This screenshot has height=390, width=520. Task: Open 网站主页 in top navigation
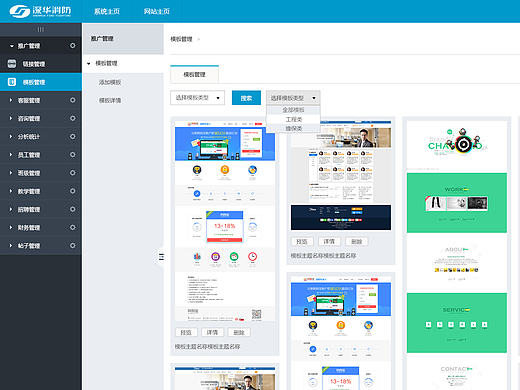[157, 11]
